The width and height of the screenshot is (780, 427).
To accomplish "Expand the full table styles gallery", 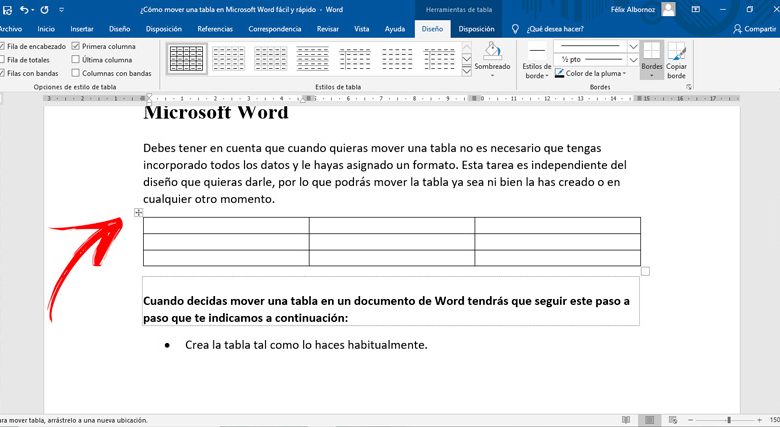I will tap(467, 71).
